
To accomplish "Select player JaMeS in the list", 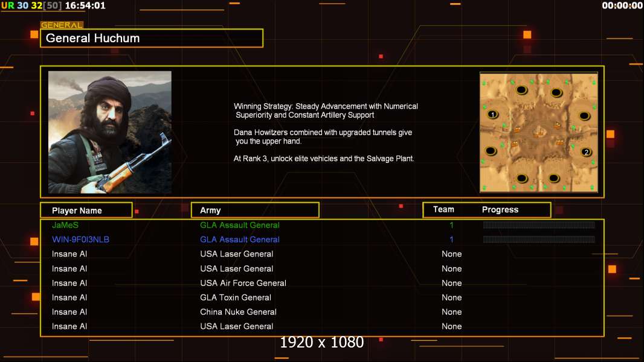I will pyautogui.click(x=65, y=225).
